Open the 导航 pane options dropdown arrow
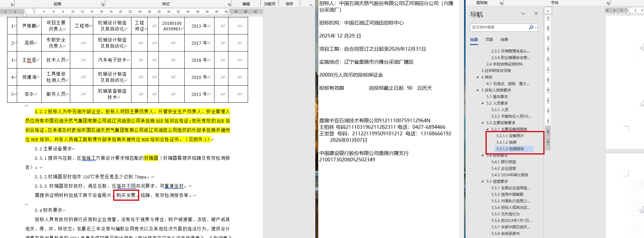 pyautogui.click(x=523, y=13)
